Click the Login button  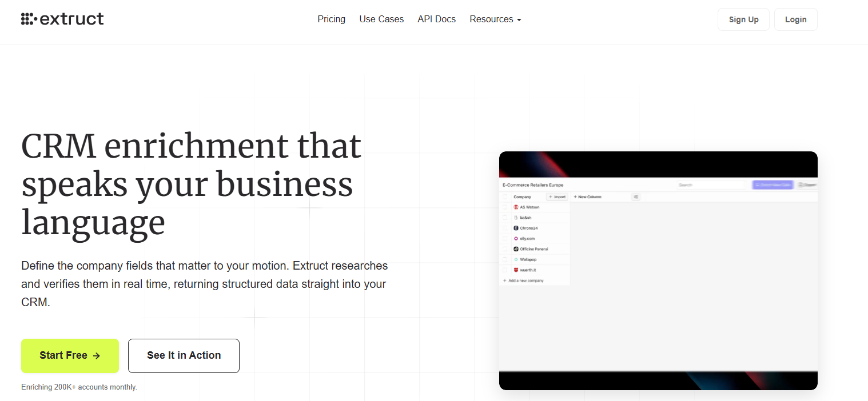[795, 19]
